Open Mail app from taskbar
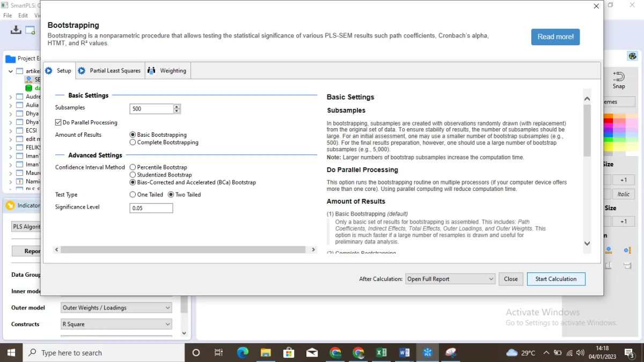 click(x=312, y=352)
